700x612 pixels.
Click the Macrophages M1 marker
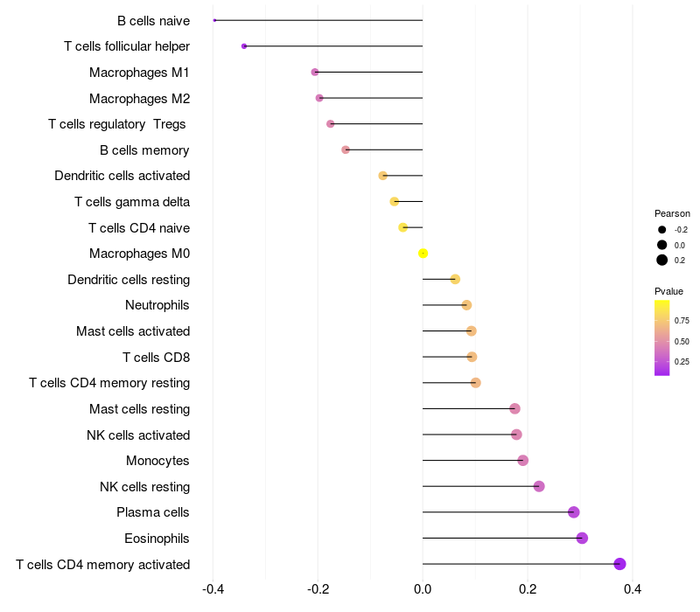(x=315, y=72)
